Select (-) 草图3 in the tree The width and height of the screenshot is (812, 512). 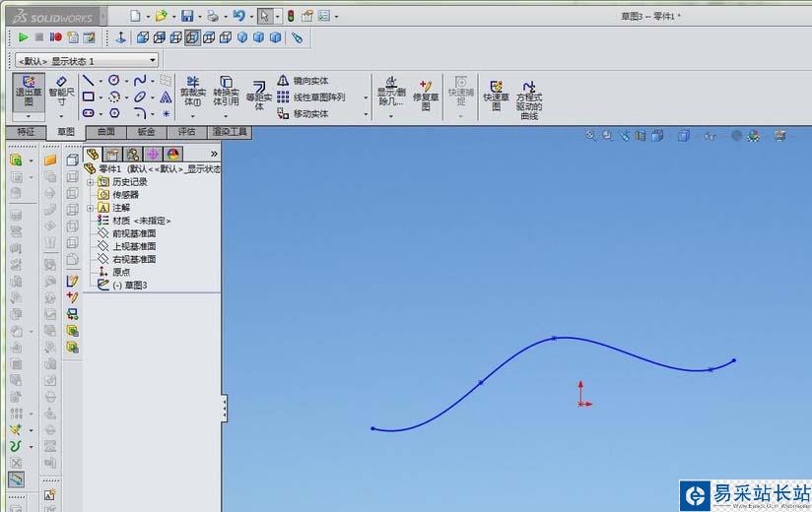pyautogui.click(x=130, y=285)
